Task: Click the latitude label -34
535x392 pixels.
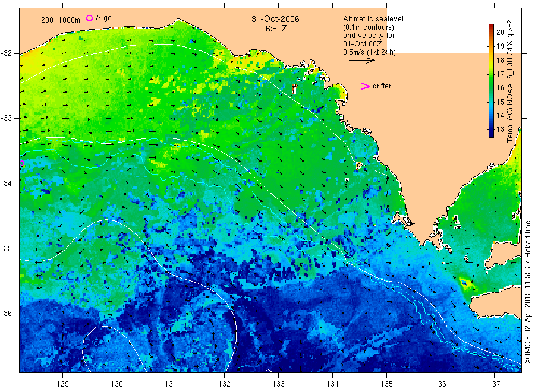Action: 6,184
